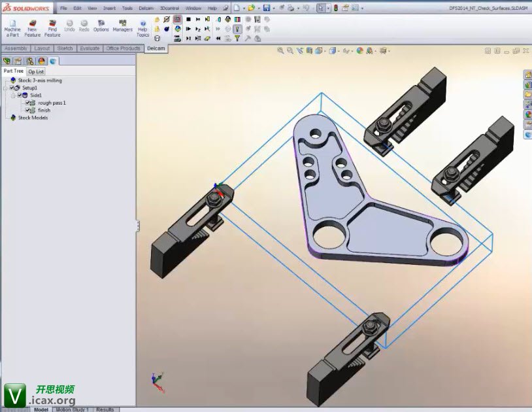Click the FeatureManager design tree tab icon
Screen dimensions: 532x412
(7, 61)
